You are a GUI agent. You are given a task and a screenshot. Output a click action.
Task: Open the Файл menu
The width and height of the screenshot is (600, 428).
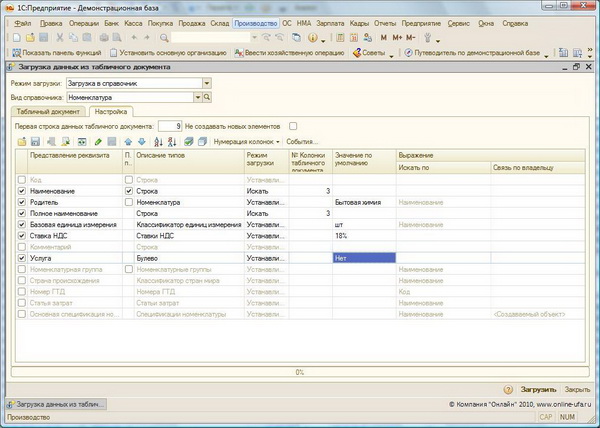(23, 23)
